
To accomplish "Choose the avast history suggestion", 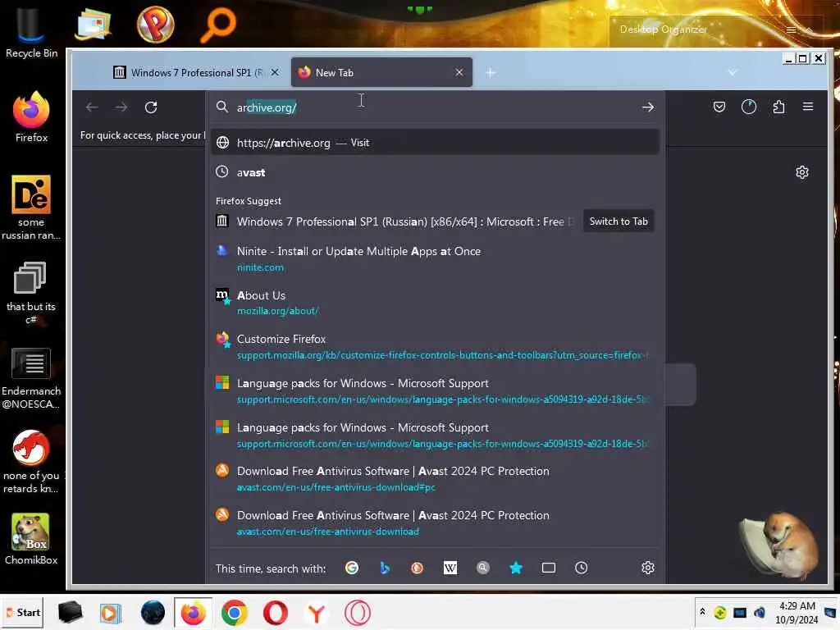I will pos(435,172).
